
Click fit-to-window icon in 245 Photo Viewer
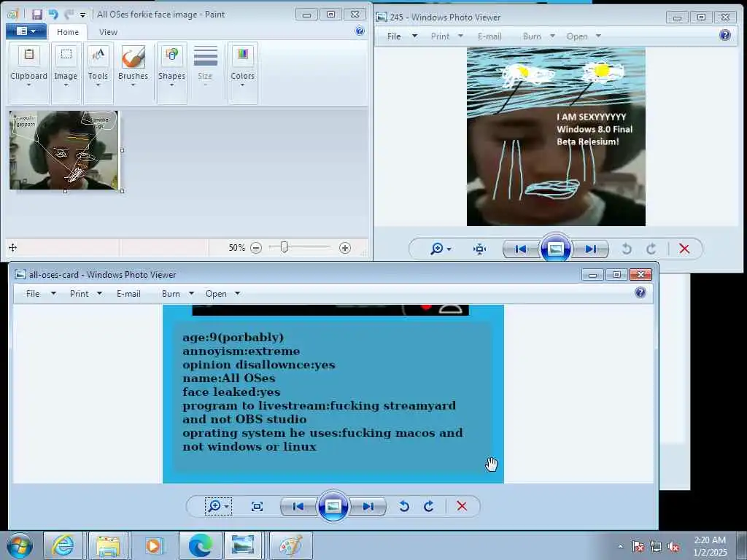479,249
